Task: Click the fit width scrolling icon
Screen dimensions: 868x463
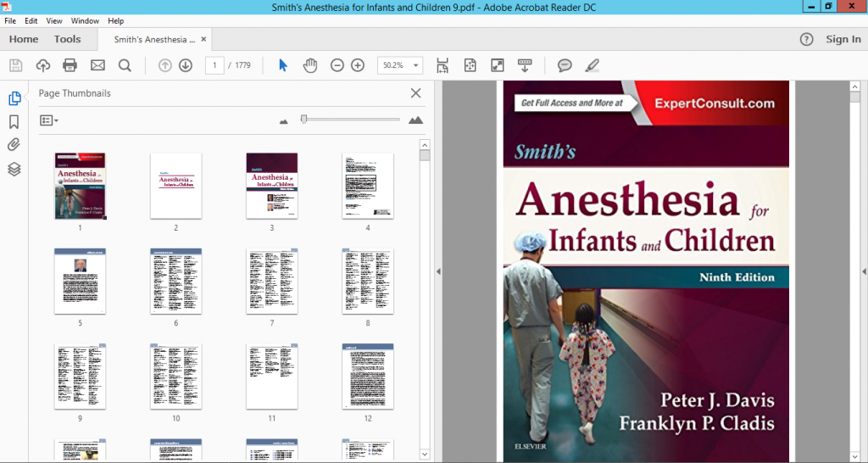Action: pyautogui.click(x=442, y=65)
